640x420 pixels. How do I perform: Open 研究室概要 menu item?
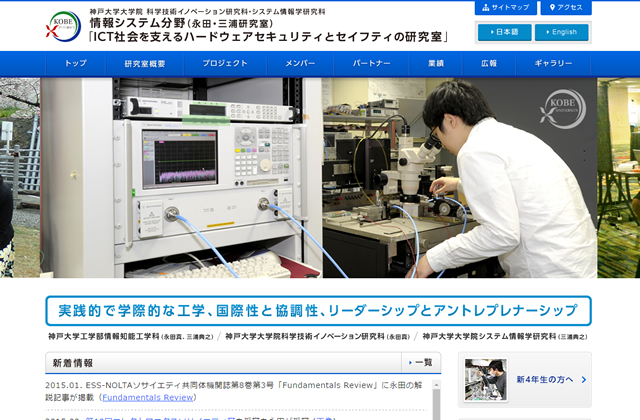click(145, 63)
